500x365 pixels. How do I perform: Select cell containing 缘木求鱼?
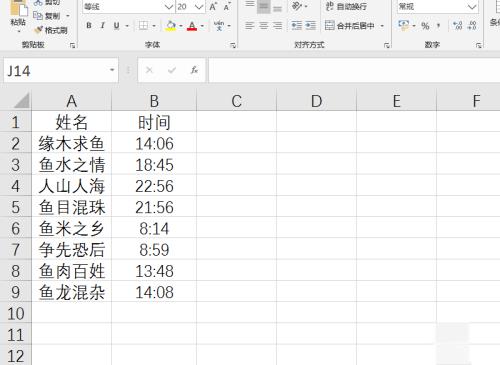(x=72, y=143)
